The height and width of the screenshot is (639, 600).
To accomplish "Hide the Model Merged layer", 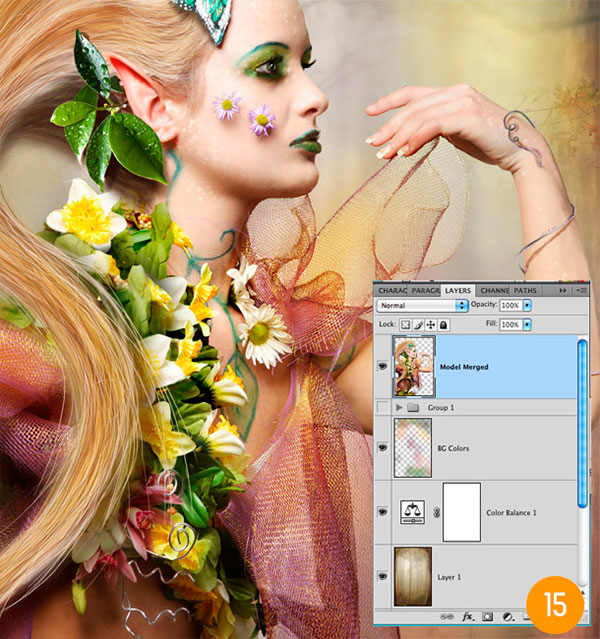I will click(x=382, y=366).
